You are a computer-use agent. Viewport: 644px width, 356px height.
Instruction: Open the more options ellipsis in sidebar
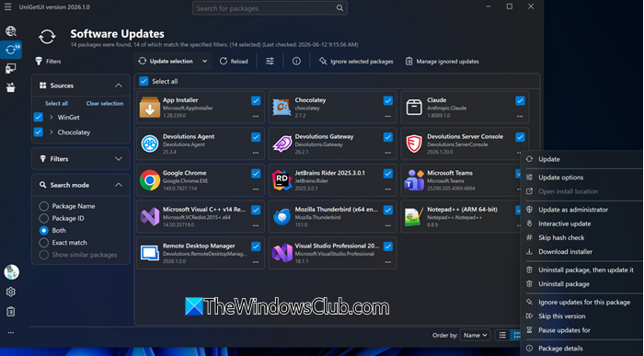(x=11, y=332)
